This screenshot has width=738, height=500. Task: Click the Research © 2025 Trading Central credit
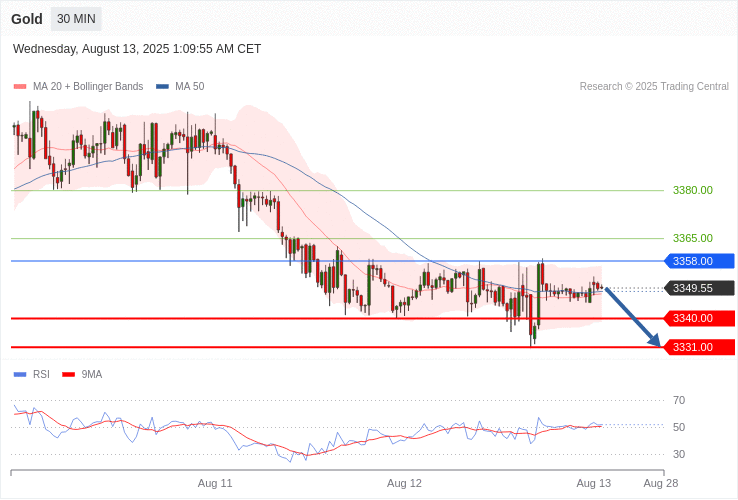point(654,86)
